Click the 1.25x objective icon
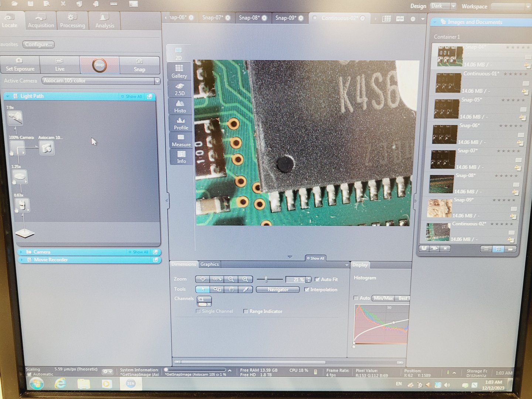This screenshot has width=532, height=399. coord(20,177)
